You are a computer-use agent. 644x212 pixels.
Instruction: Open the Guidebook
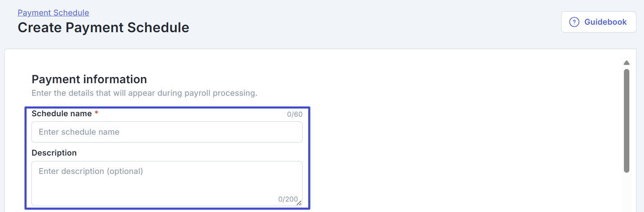point(605,22)
